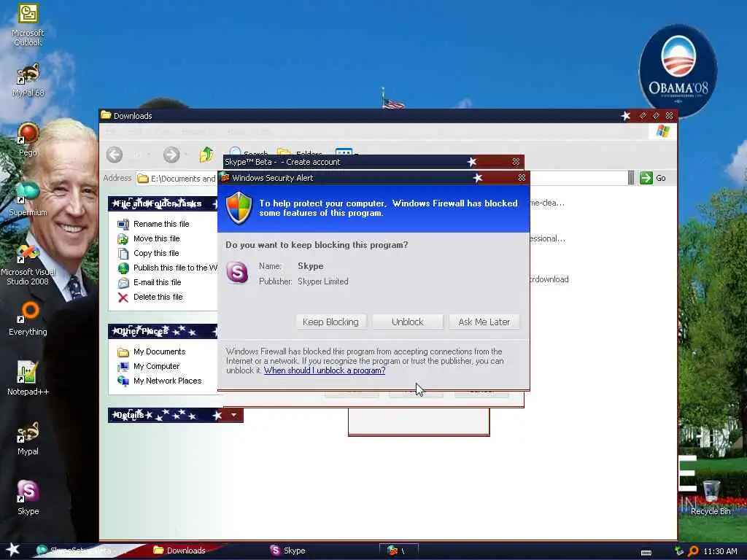Launch MyPal 68 desktop shortcut
747x560 pixels.
click(x=28, y=79)
